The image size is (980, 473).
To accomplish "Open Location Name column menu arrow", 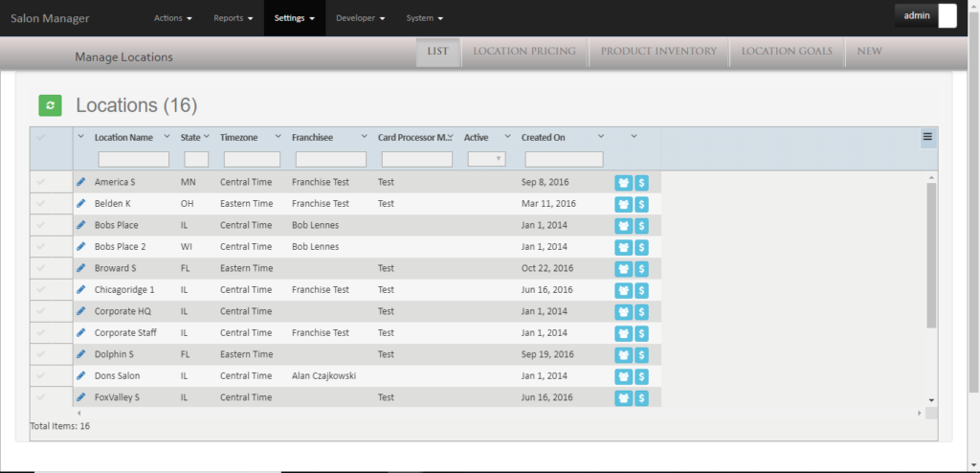I will [167, 137].
